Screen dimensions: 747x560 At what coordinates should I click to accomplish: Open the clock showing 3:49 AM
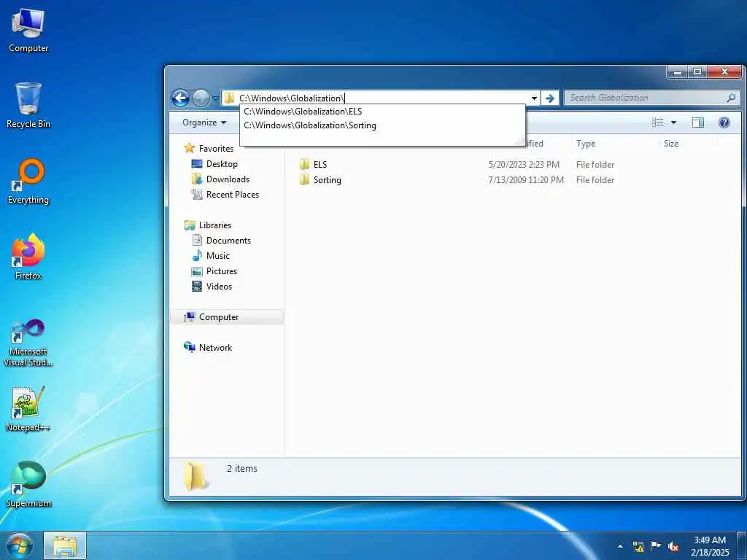[710, 546]
